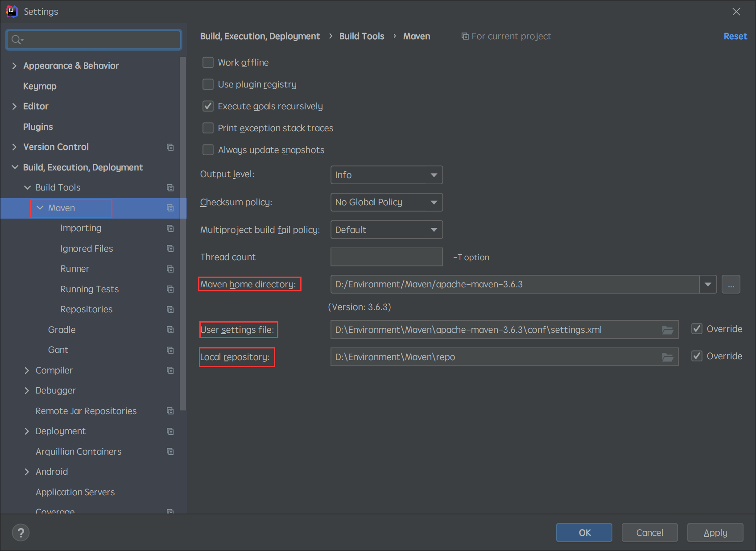Click the Reset link

pos(735,36)
